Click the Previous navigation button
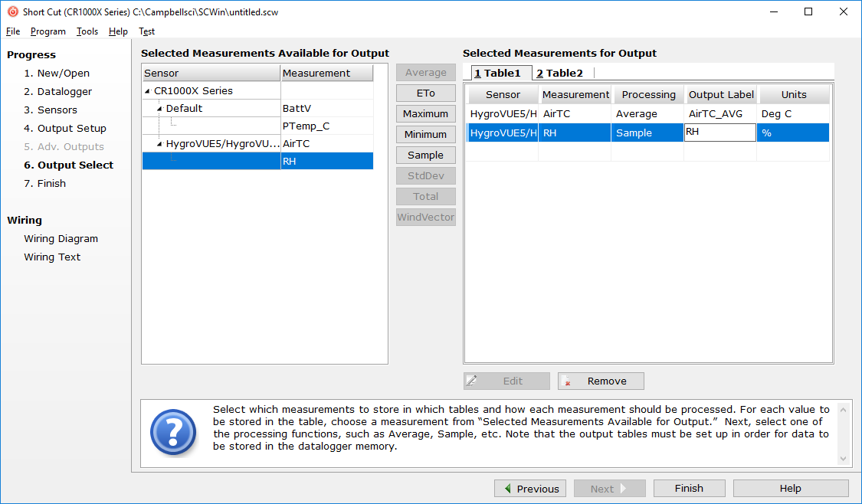The height and width of the screenshot is (504, 862). [530, 489]
